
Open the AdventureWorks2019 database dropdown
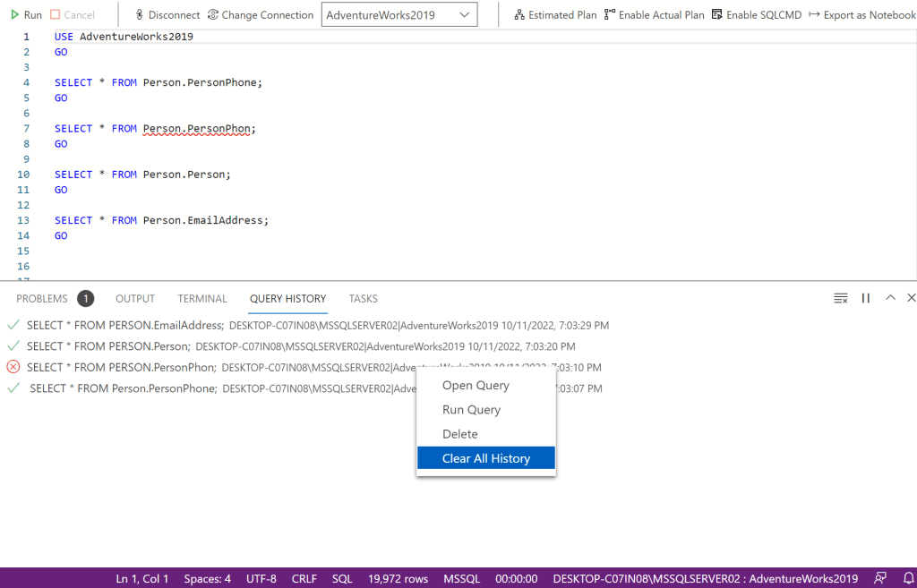tap(399, 15)
